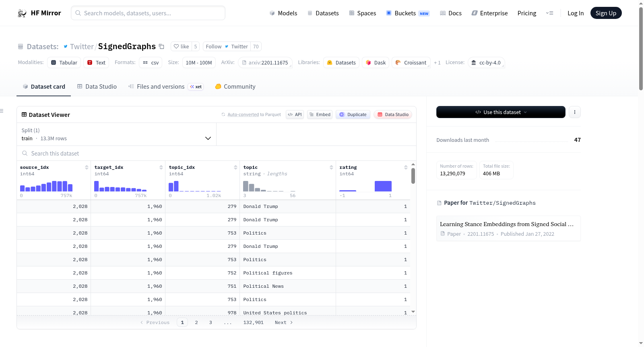Follow the Twitter organization
The image size is (644, 347).
pyautogui.click(x=227, y=46)
